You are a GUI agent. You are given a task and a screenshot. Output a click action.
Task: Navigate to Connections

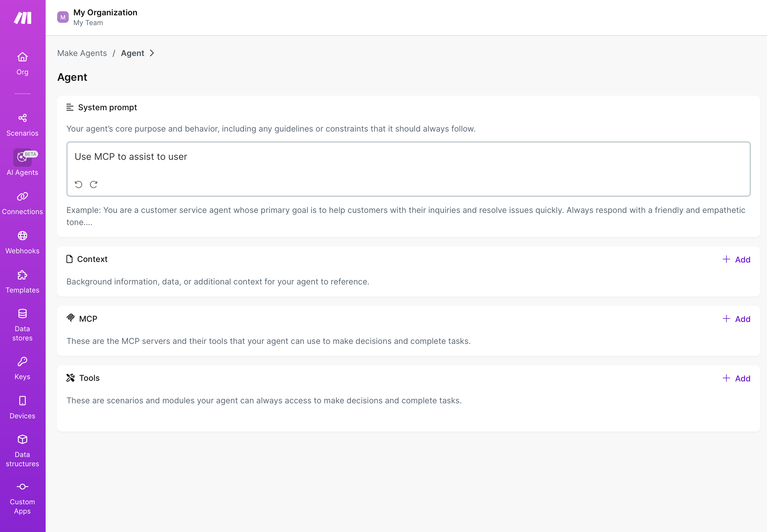22,203
